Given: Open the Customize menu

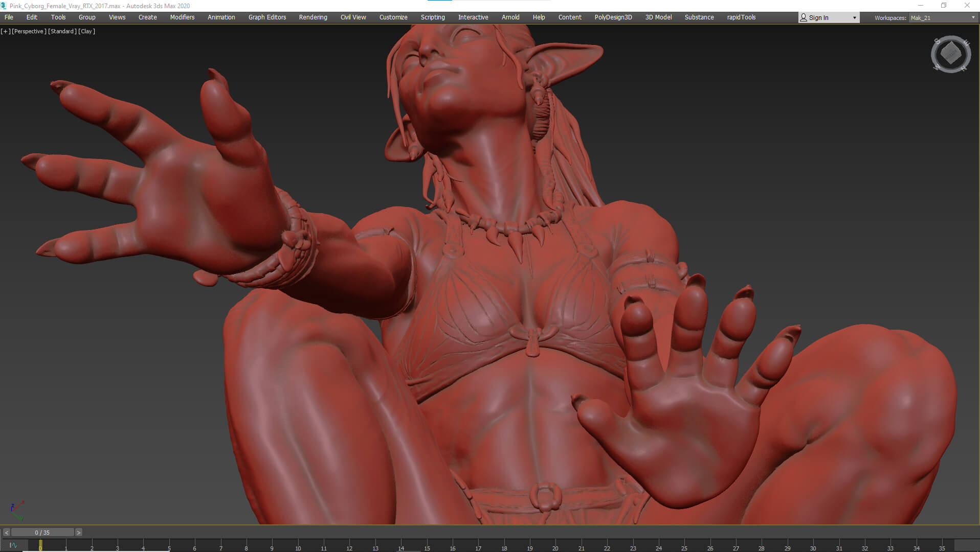Looking at the screenshot, I should [x=393, y=17].
